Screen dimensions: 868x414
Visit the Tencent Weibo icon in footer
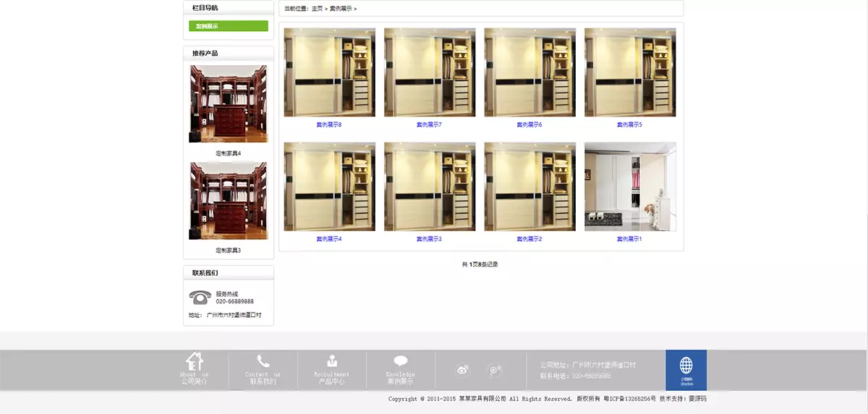(495, 370)
